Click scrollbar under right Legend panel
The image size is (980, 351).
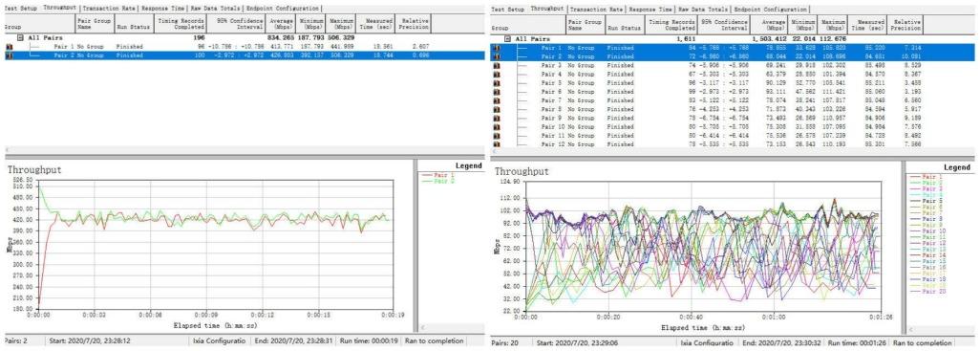(939, 328)
